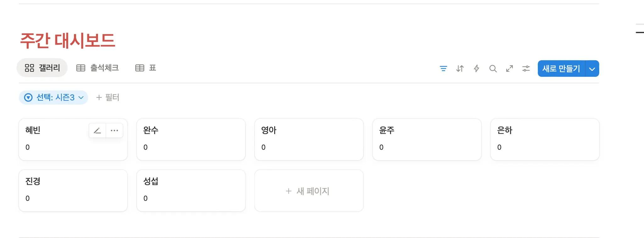Image resolution: width=644 pixels, height=238 pixels.
Task: Add a card via + 새 페이지
Action: tap(309, 191)
